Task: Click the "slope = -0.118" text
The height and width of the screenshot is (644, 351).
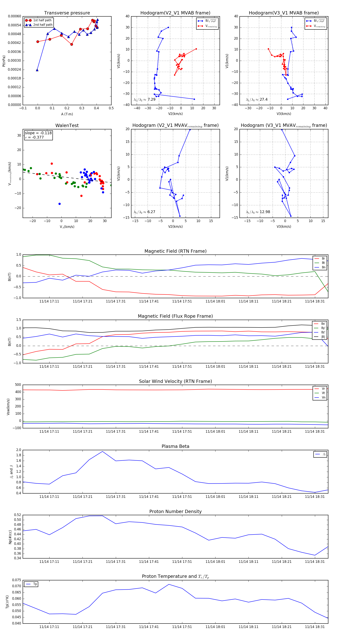Action: click(38, 133)
